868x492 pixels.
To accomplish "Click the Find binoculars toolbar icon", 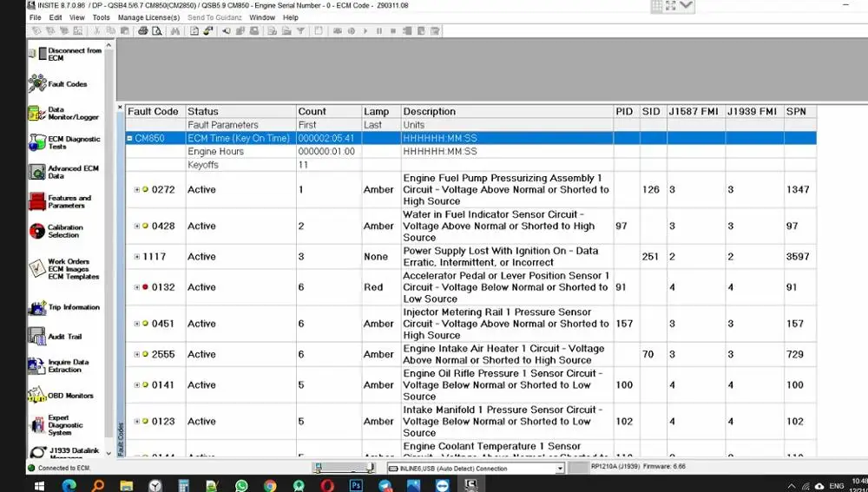I will click(x=175, y=31).
